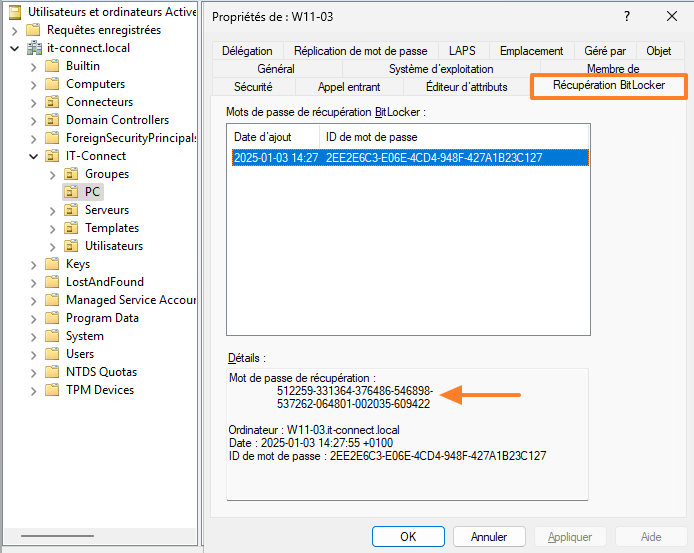Sort by the Date d'ajout column header
This screenshot has height=553, width=694.
tap(274, 137)
